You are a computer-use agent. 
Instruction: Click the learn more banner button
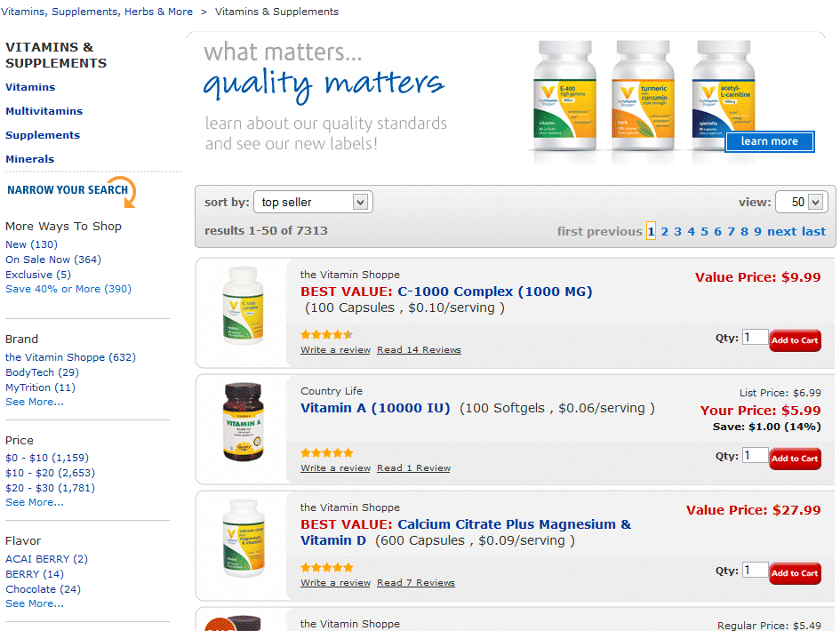tap(769, 141)
